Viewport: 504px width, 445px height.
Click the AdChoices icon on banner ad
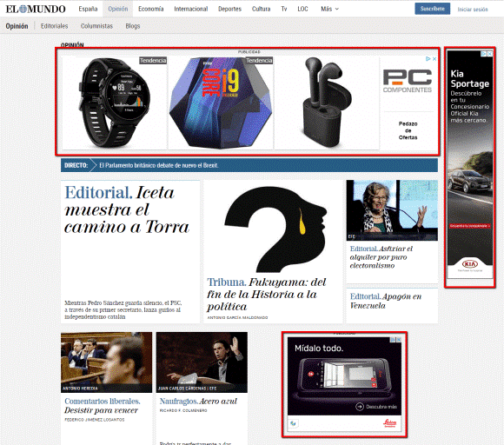tap(428, 59)
